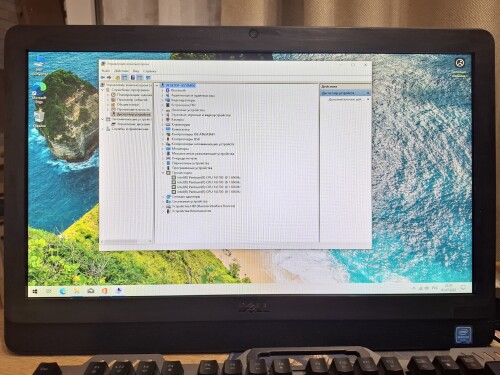Select the first Intel Pentium CPU entry
This screenshot has width=500, height=375.
tap(206, 178)
